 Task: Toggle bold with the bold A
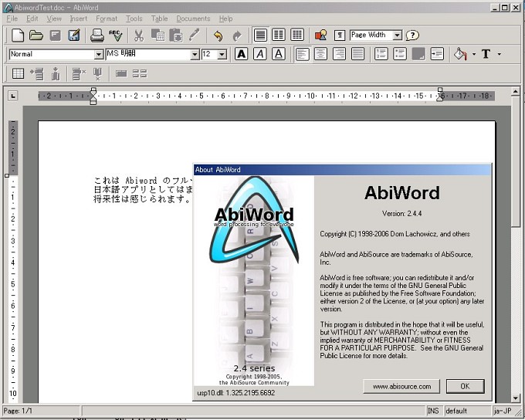coord(241,54)
